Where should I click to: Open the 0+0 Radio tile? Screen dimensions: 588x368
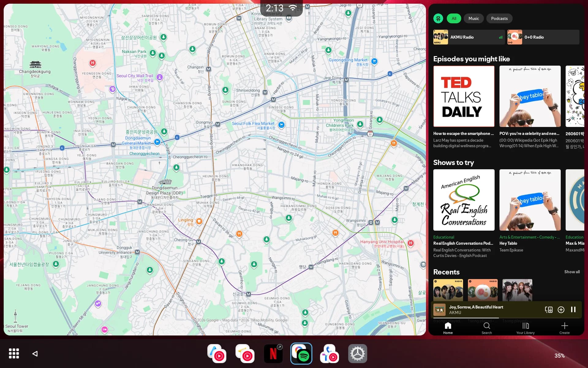point(543,37)
